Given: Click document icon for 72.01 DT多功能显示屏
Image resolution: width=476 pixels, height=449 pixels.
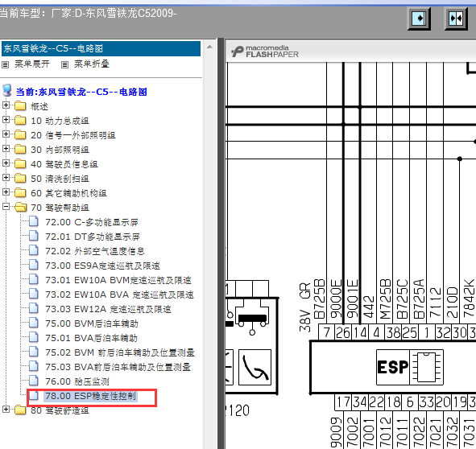Looking at the screenshot, I should (x=34, y=237).
